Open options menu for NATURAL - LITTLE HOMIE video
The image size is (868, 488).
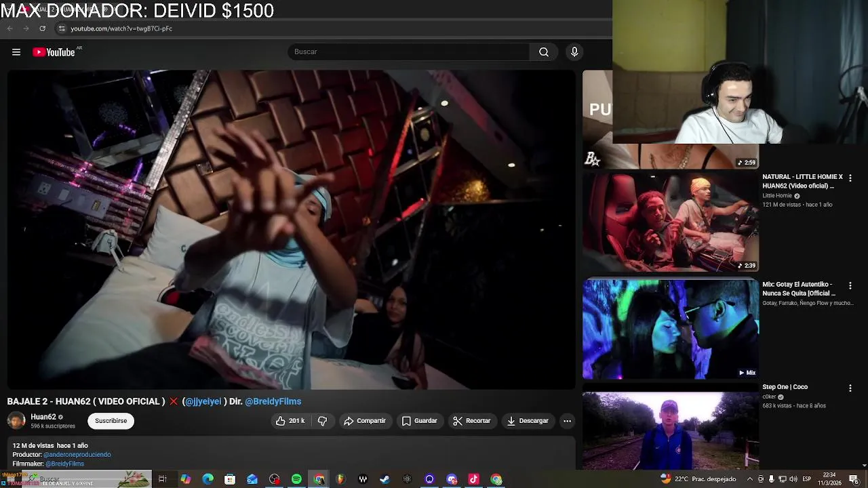tap(850, 178)
